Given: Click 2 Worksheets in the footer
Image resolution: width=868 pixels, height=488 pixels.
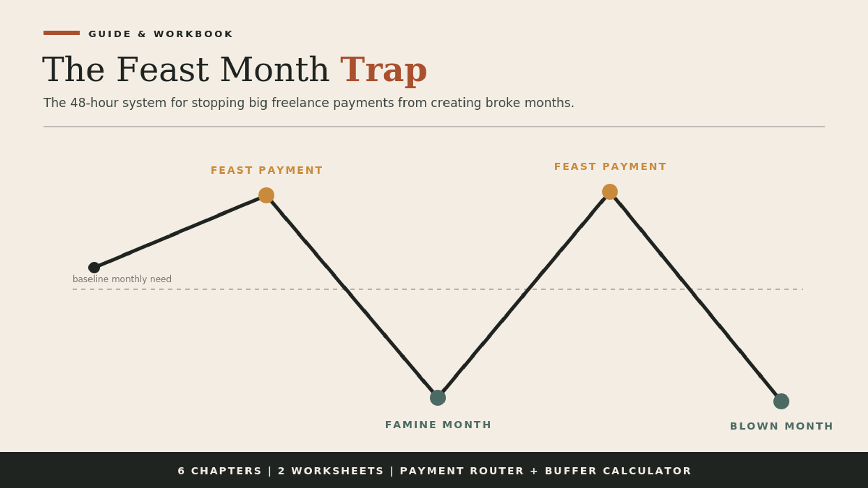Looking at the screenshot, I should click(x=331, y=471).
